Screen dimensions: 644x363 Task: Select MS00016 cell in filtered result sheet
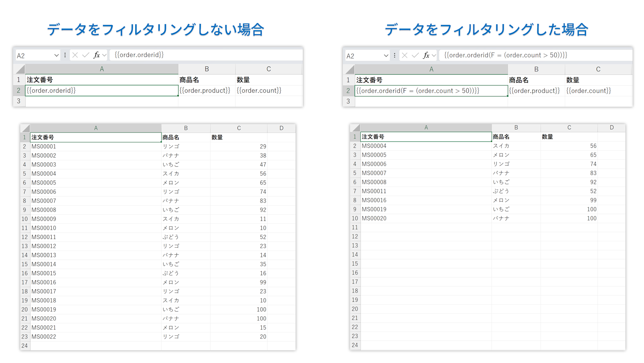tap(426, 200)
